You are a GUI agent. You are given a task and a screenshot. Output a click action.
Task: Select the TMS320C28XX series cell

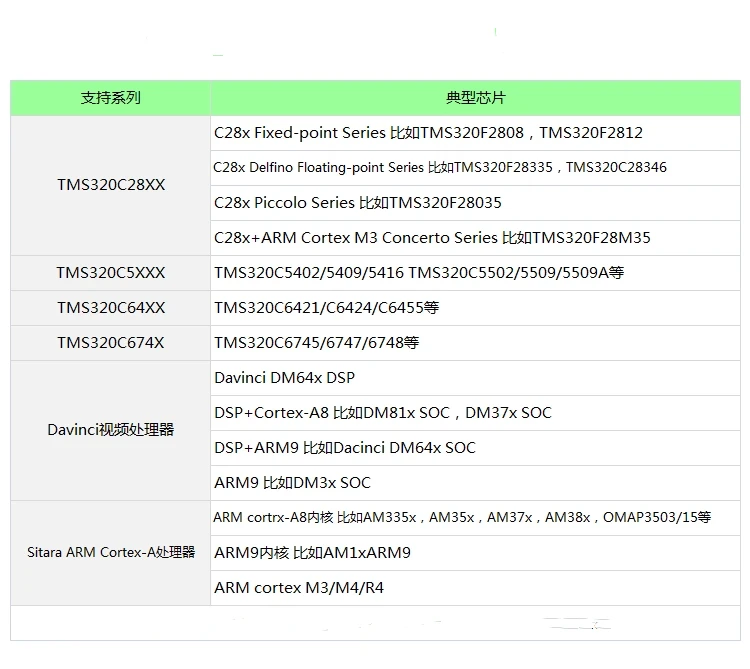tap(110, 186)
